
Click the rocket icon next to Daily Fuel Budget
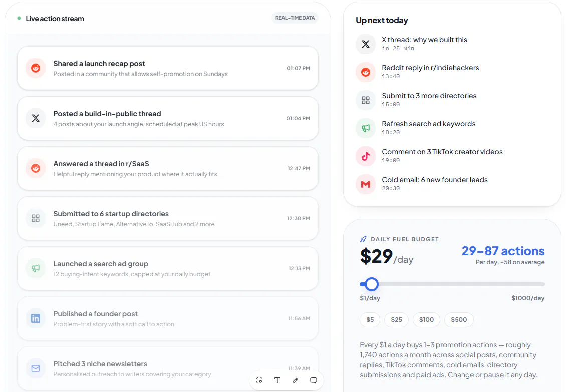[363, 239]
